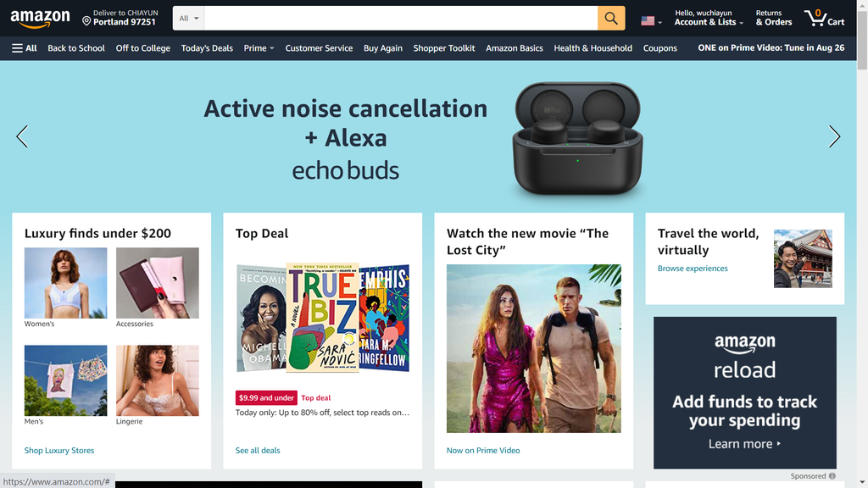Click inside the search text field
The height and width of the screenshot is (488, 868).
[401, 19]
